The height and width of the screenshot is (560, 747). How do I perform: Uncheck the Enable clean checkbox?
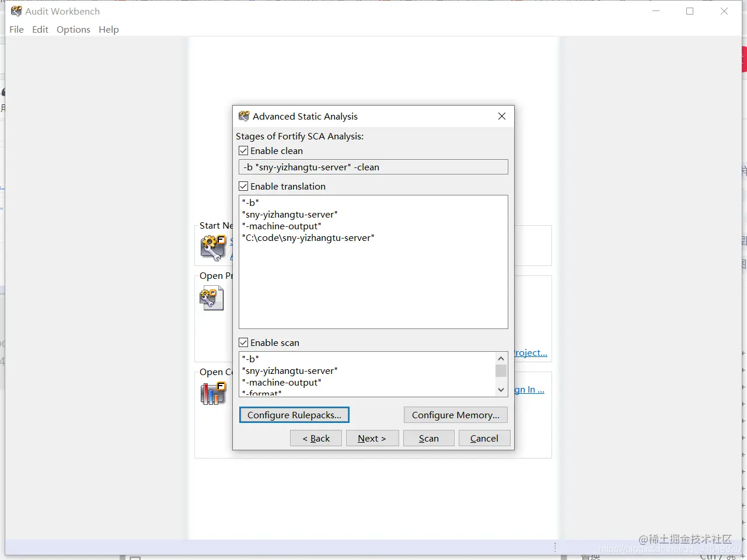[x=244, y=150]
